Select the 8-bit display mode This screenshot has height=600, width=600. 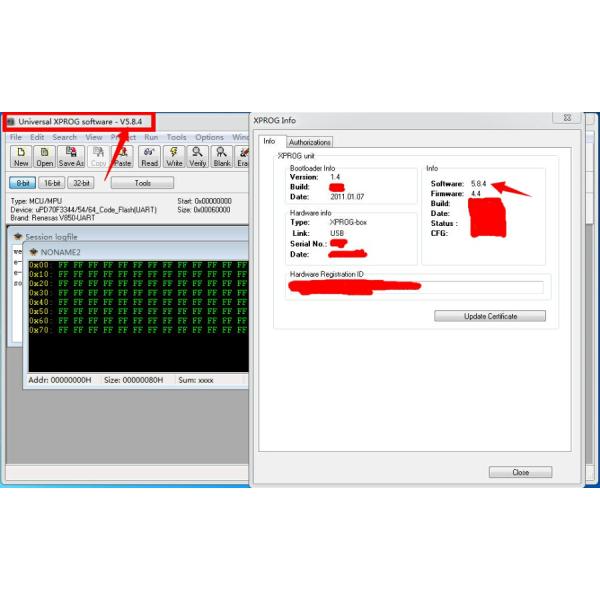[x=22, y=183]
